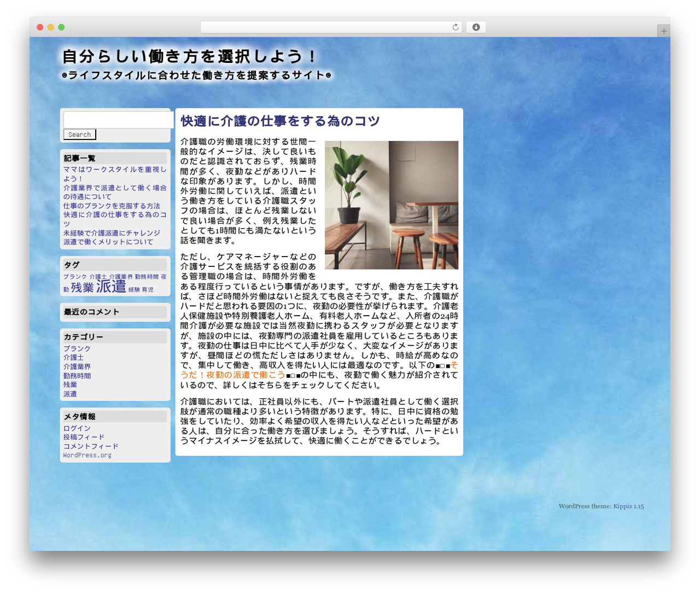Click the タグ widget heading
This screenshot has width=700, height=593.
coord(72,265)
